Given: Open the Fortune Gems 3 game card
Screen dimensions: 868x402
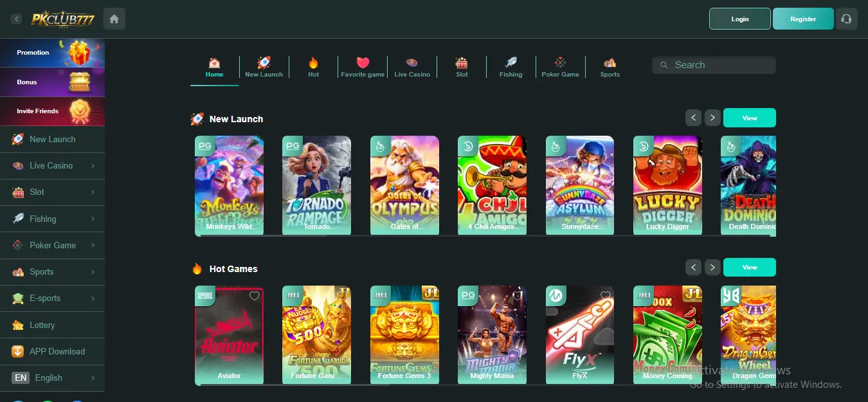Looking at the screenshot, I should 404,335.
